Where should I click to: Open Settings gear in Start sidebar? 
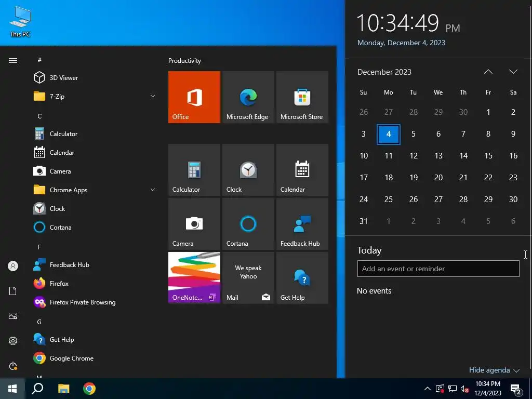click(13, 341)
